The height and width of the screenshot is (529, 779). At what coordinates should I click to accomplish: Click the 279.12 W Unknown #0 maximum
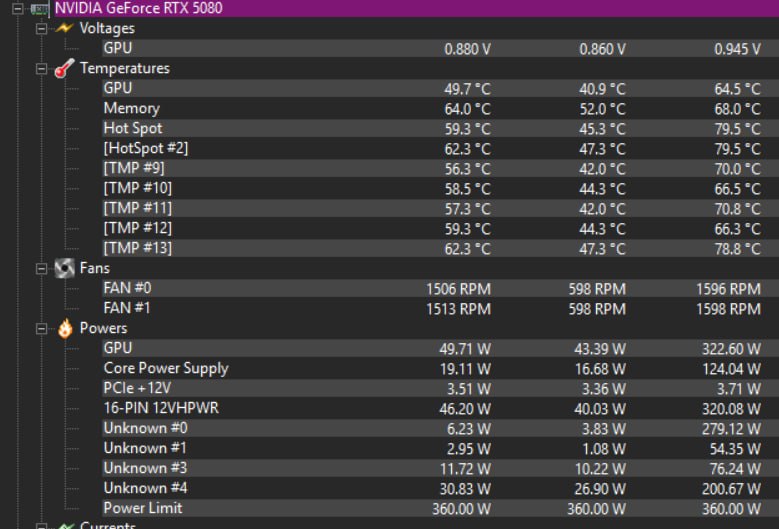pos(731,429)
